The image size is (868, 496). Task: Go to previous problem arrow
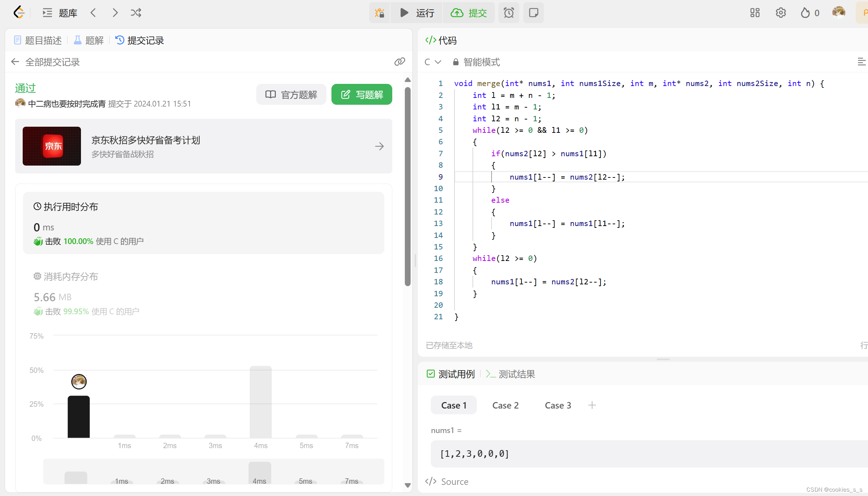93,13
